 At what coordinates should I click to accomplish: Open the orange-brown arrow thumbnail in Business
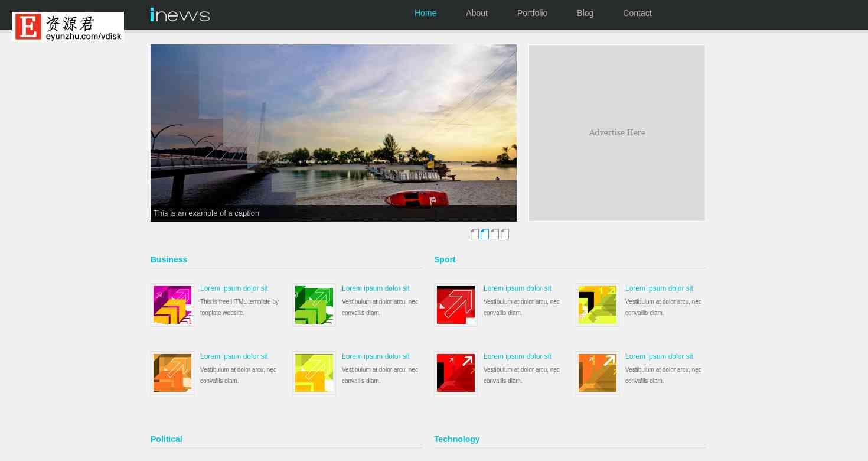coord(172,373)
